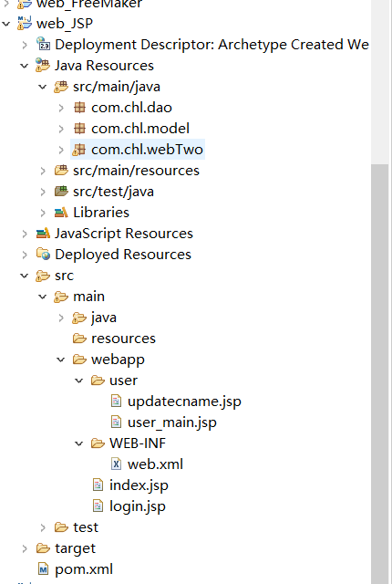Click the Java Resources icon
The width and height of the screenshot is (392, 584).
coord(43,65)
